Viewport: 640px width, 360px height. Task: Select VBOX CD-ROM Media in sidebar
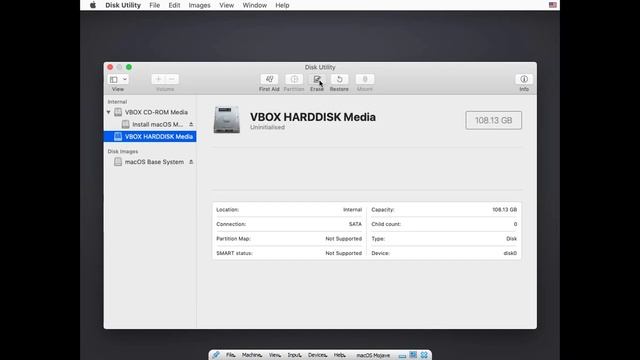coord(151,112)
